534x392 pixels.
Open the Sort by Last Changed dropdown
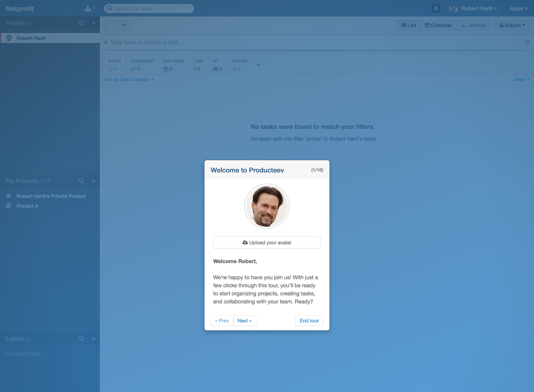[x=129, y=79]
